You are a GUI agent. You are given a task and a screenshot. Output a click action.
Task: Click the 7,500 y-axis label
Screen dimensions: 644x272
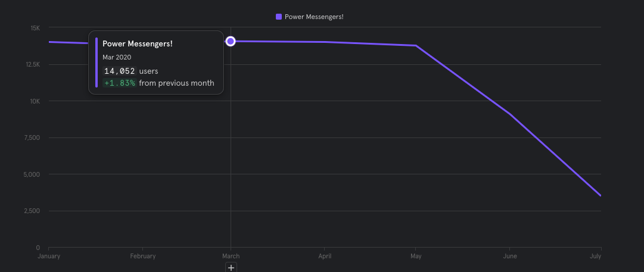32,137
